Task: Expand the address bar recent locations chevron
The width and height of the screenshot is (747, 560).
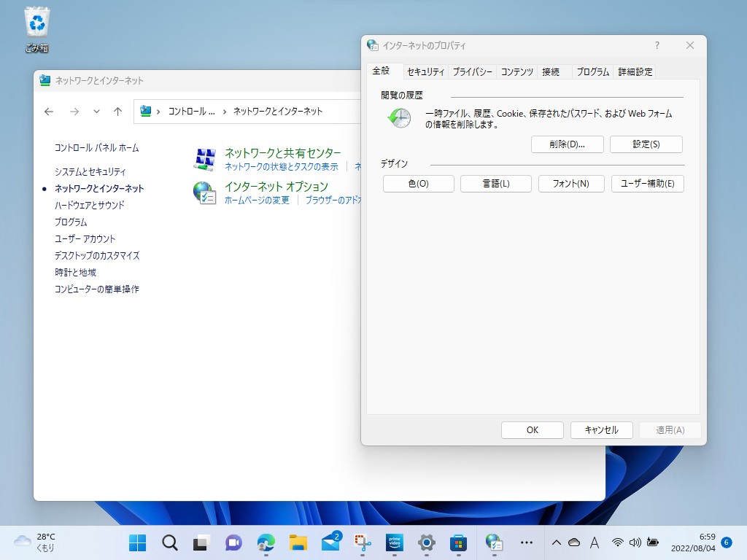Action: tap(95, 111)
